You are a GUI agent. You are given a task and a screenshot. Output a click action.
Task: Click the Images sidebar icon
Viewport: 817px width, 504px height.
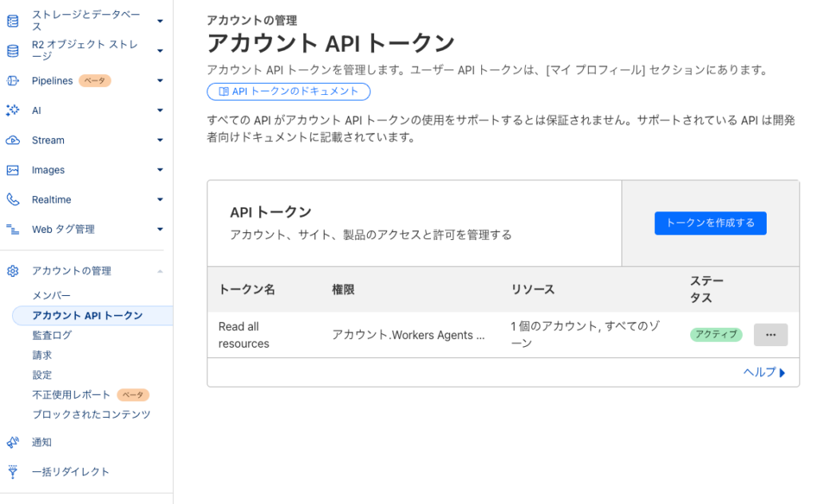[13, 170]
